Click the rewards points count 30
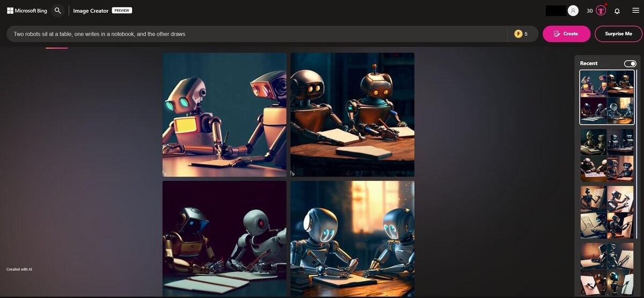Image resolution: width=644 pixels, height=298 pixels. point(590,11)
